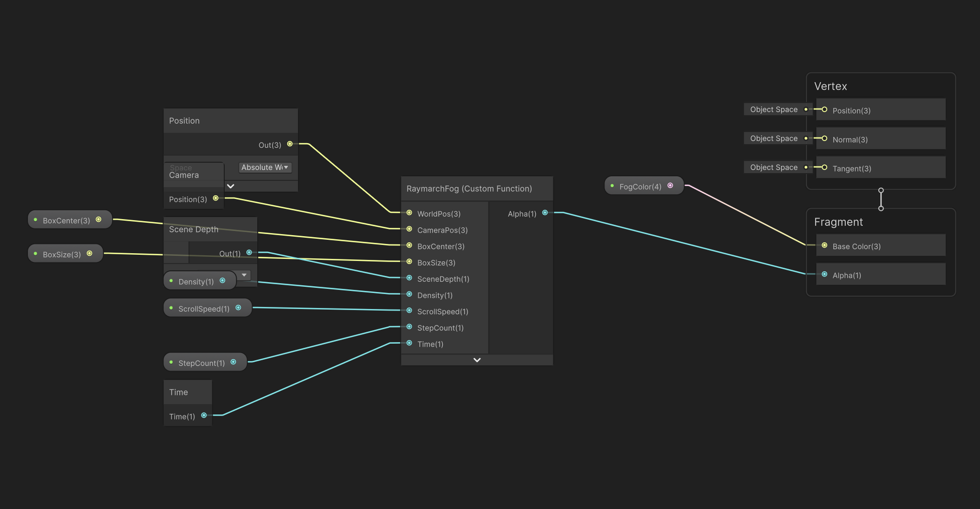Click the Object Space label for Tangent

tap(773, 167)
